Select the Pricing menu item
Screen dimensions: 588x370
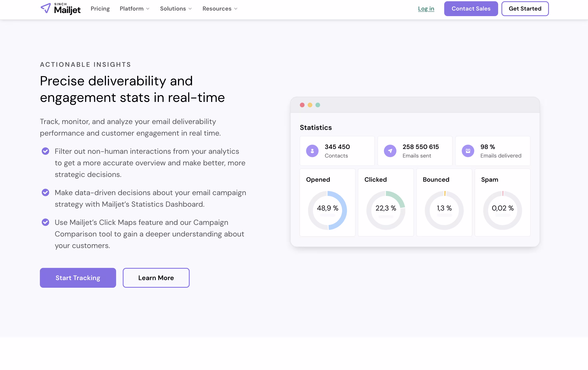(100, 8)
